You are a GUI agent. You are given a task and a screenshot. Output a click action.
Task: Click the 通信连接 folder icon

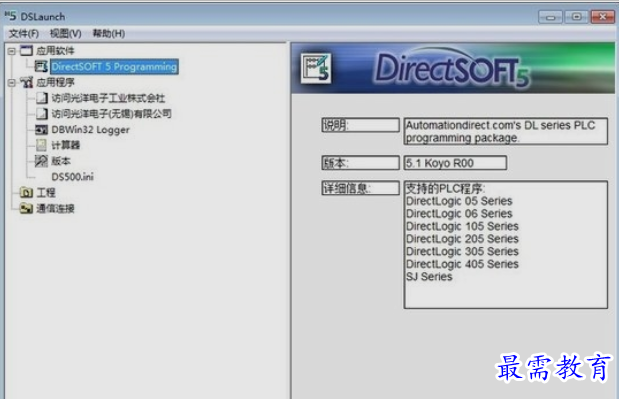[26, 208]
